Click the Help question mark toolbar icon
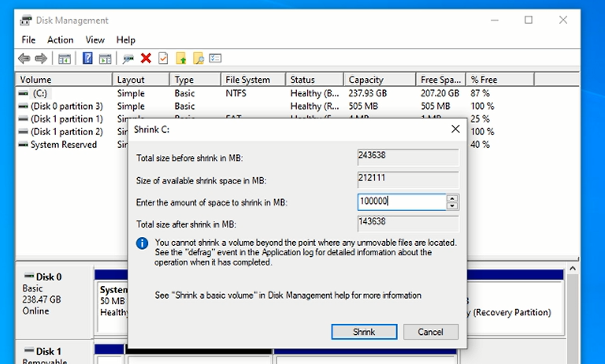This screenshot has width=605, height=364. [87, 58]
